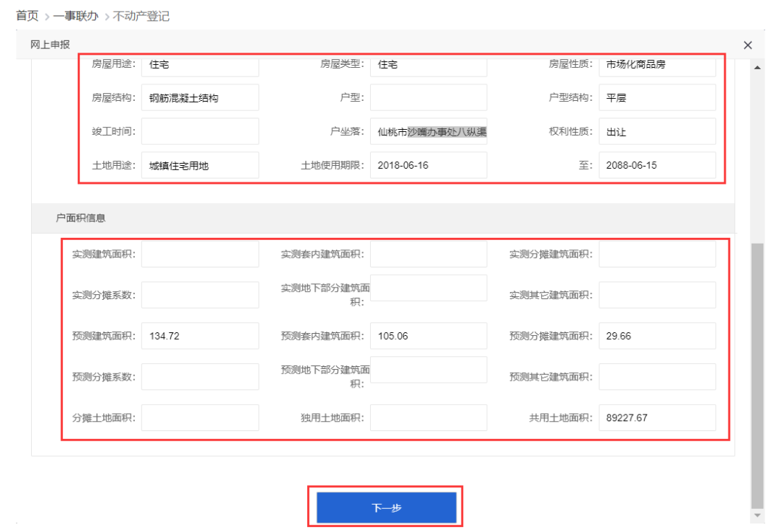Click the 下一步 button
Viewport: 779px width, 532px height.
(x=386, y=507)
